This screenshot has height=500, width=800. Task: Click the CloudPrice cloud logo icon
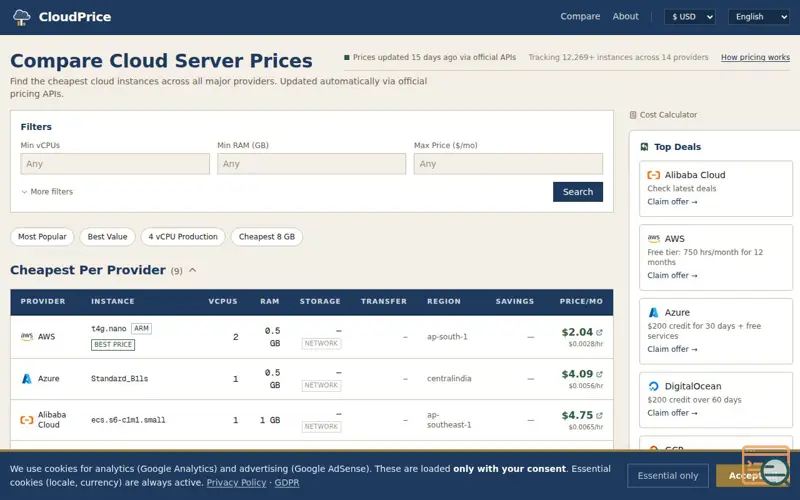[21, 17]
